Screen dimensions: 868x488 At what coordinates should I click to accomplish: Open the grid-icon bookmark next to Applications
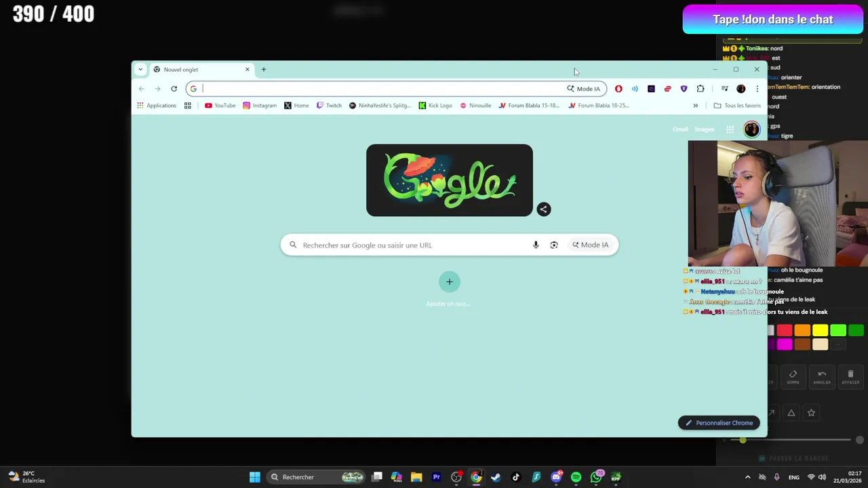coord(188,105)
